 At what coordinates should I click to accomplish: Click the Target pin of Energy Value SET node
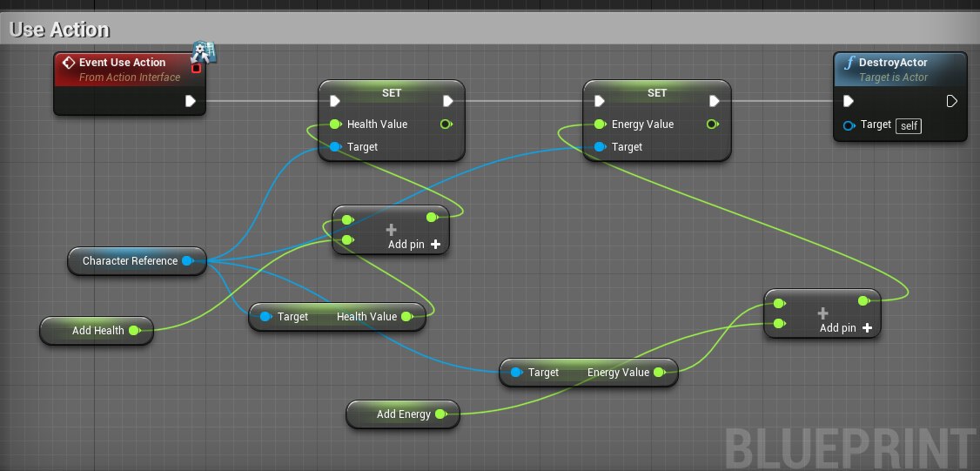(x=600, y=147)
